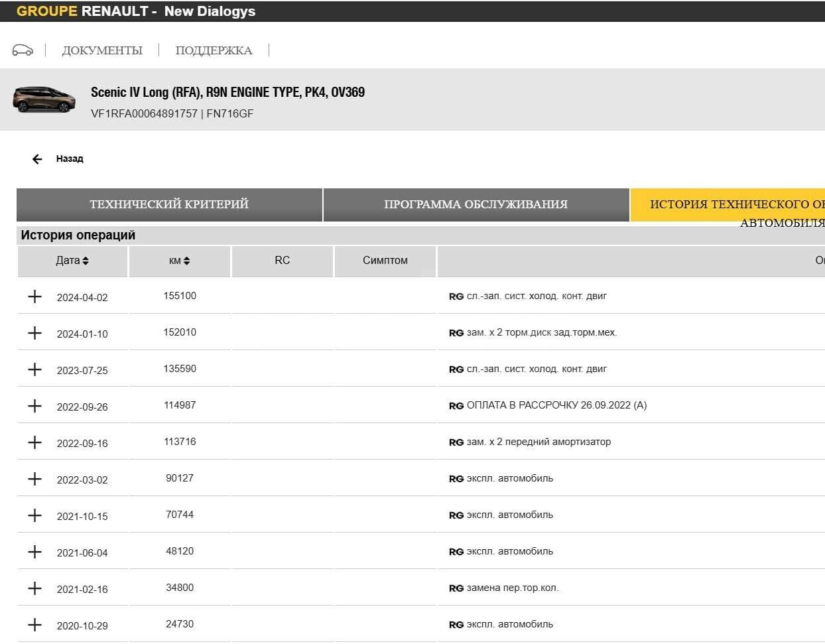Click RG icon beside ОПЛАТА В РАССРОЧКУ
The image size is (825, 644).
click(x=456, y=406)
